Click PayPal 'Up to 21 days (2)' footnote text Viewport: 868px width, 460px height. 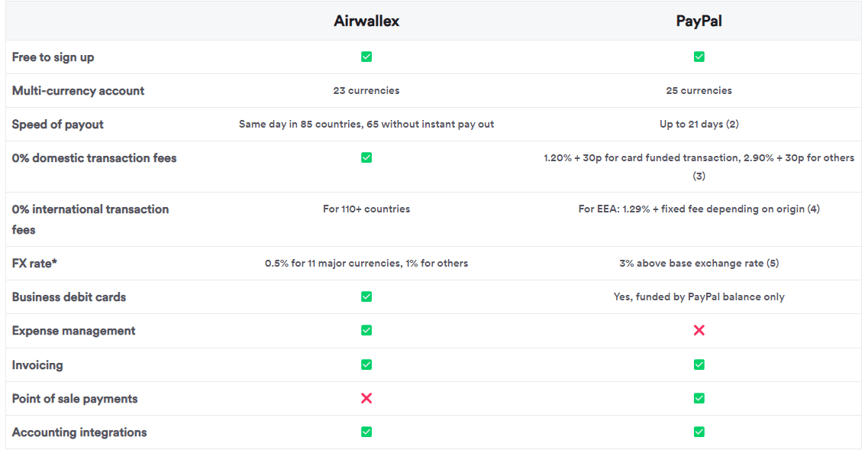pos(699,124)
